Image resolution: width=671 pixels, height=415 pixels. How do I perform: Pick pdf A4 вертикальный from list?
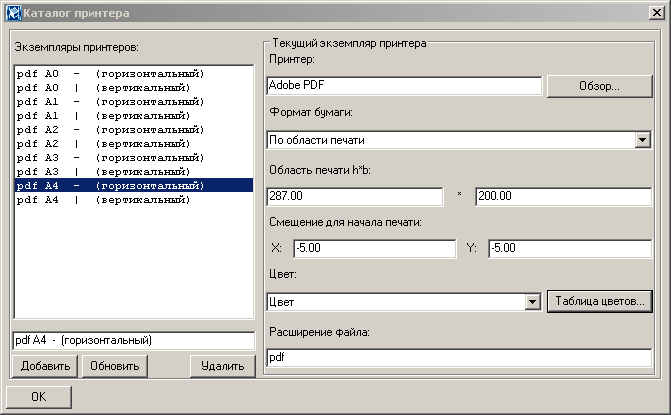tap(111, 200)
